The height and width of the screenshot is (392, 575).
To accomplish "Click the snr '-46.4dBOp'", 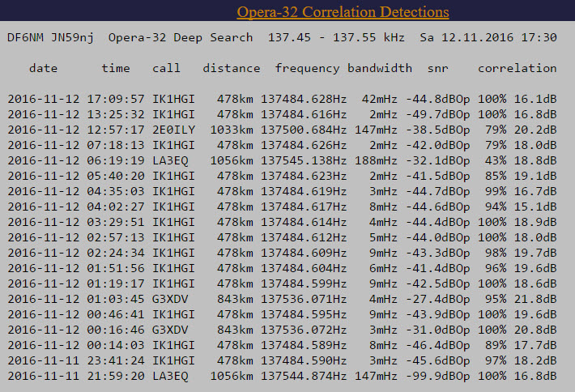I will click(438, 345).
